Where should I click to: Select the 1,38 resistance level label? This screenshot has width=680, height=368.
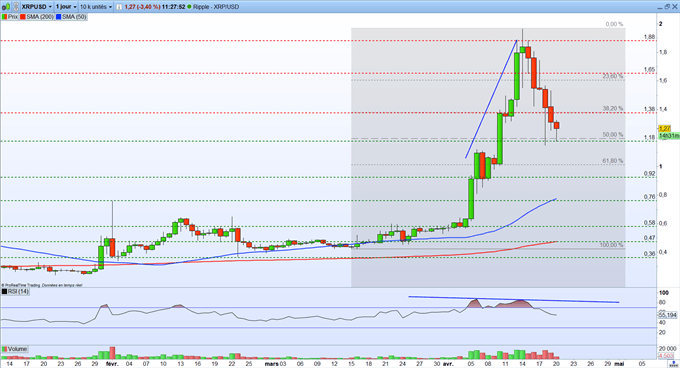(x=649, y=109)
